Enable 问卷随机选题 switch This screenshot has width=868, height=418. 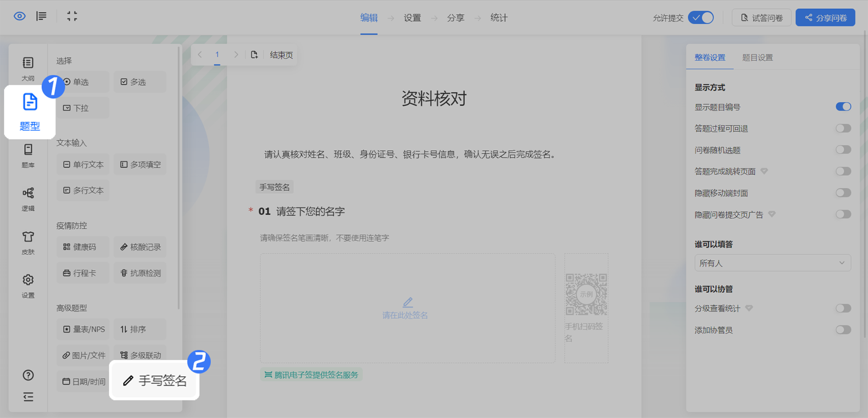pos(843,150)
